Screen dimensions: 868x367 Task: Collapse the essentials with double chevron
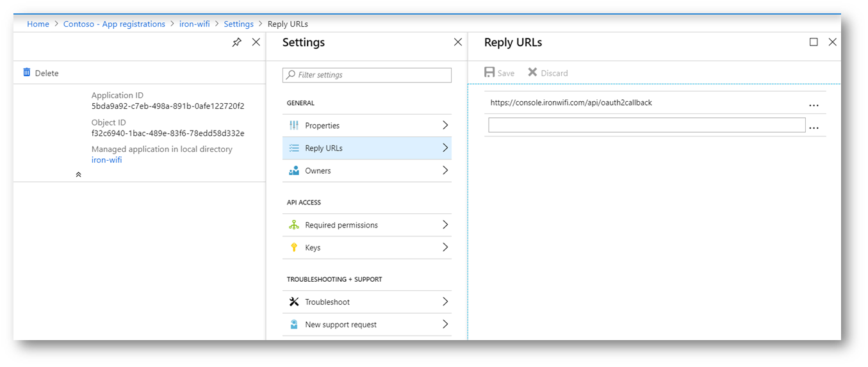point(78,174)
